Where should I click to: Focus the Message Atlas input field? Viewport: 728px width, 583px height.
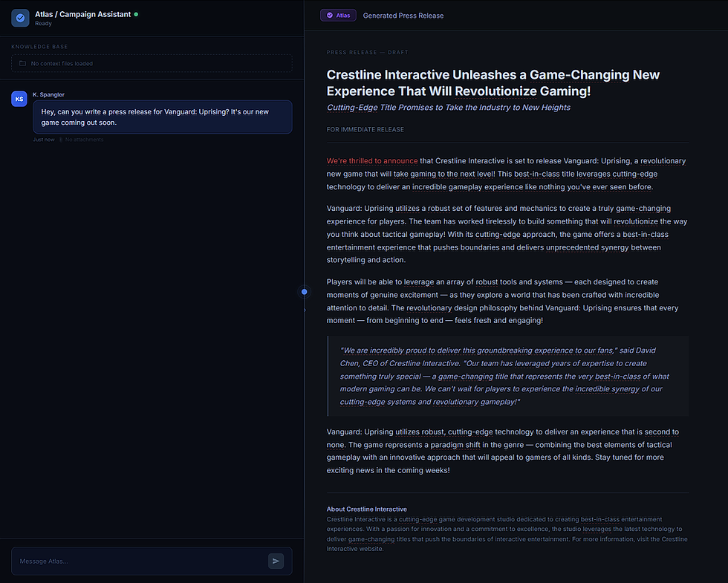152,561
